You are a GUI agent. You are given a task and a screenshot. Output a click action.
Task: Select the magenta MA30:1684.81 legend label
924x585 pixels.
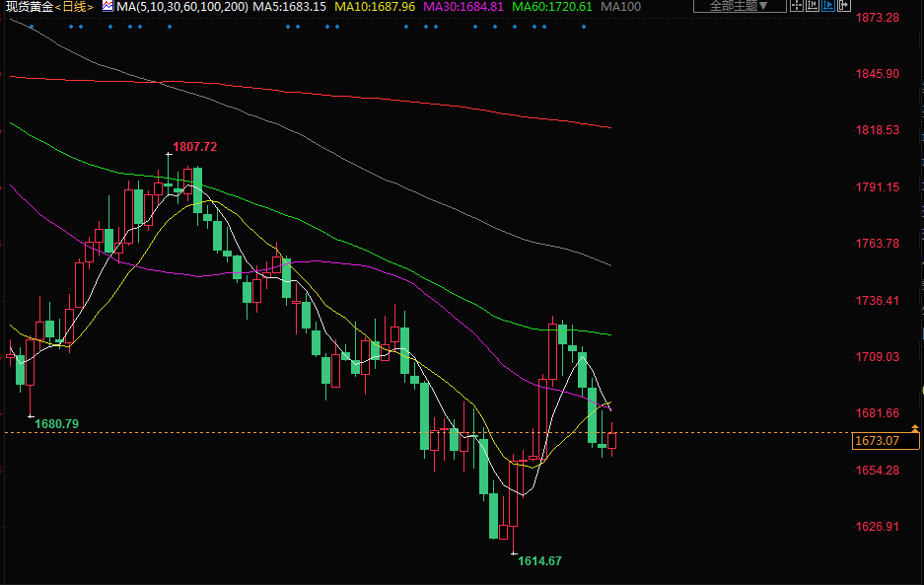pos(463,7)
